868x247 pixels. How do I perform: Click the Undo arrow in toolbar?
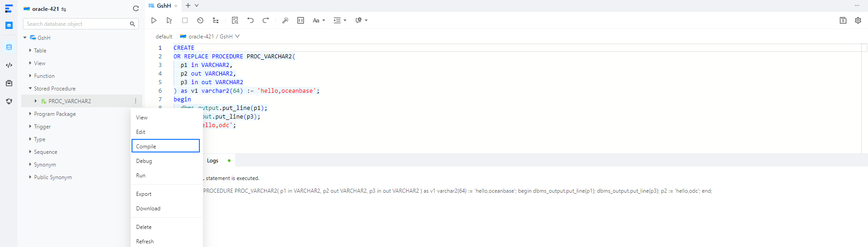click(250, 20)
